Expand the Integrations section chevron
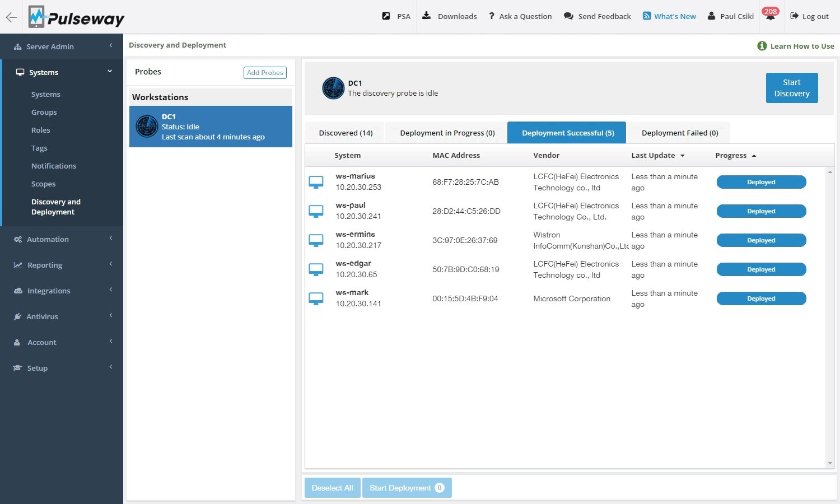This screenshot has width=840, height=504. (x=111, y=290)
